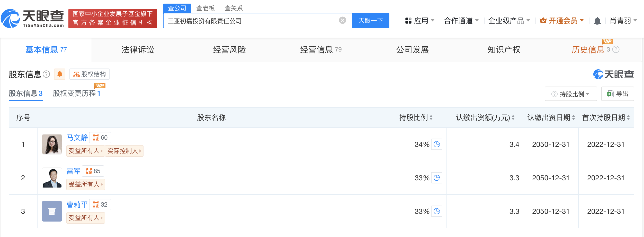Open 曹莉平's equity tree badge 32
Viewport: 644px width, 237px height.
pyautogui.click(x=100, y=205)
